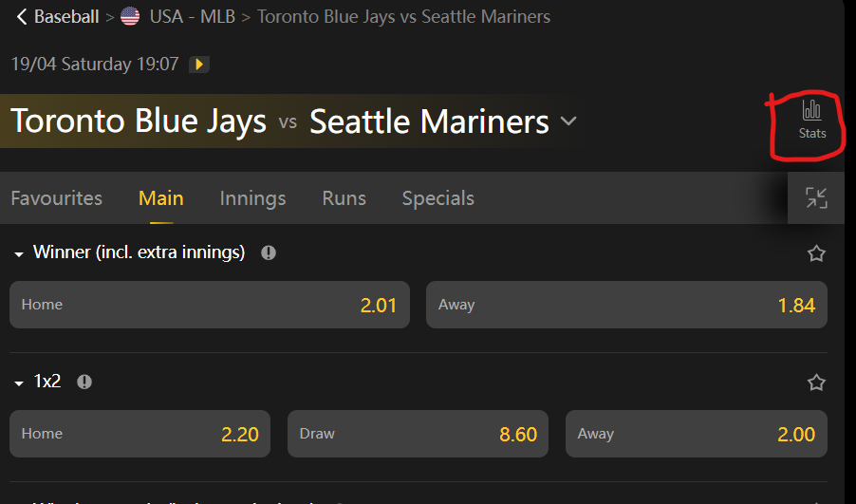Switch to the Innings tab
Screen dimensions: 856x504
pos(252,198)
